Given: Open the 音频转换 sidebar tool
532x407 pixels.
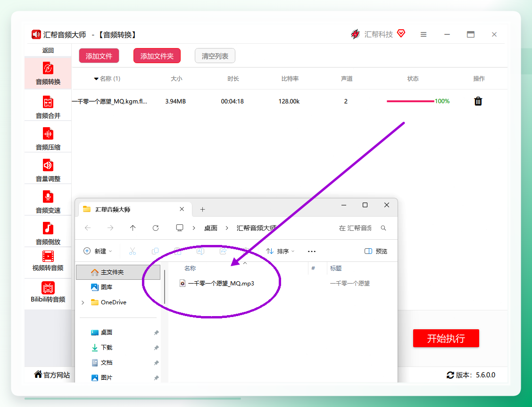Looking at the screenshot, I should [x=48, y=73].
